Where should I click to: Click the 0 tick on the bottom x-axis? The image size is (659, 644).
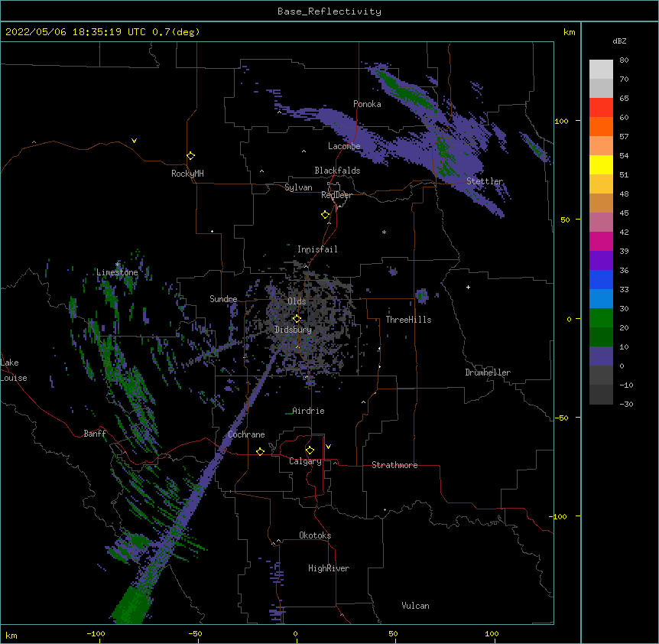coord(295,633)
